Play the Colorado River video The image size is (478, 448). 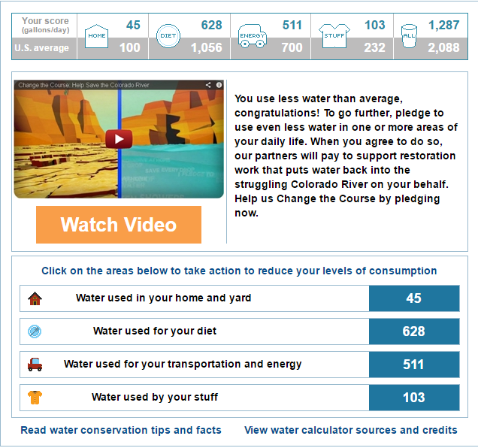coord(119,139)
